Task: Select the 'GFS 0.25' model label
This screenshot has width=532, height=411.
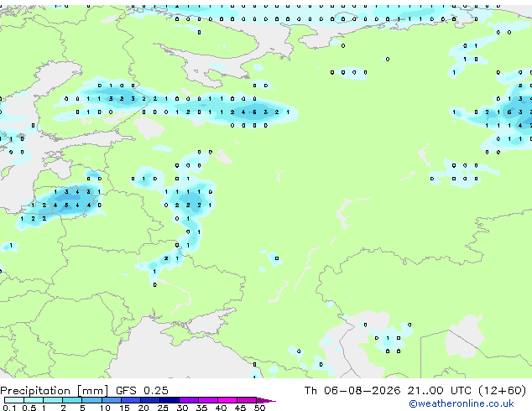Action: click(x=142, y=391)
